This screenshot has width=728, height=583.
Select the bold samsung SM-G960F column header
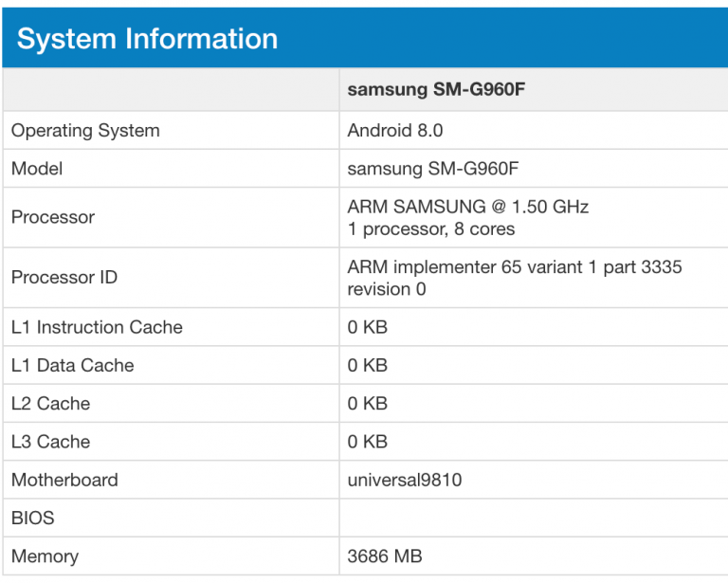(436, 90)
